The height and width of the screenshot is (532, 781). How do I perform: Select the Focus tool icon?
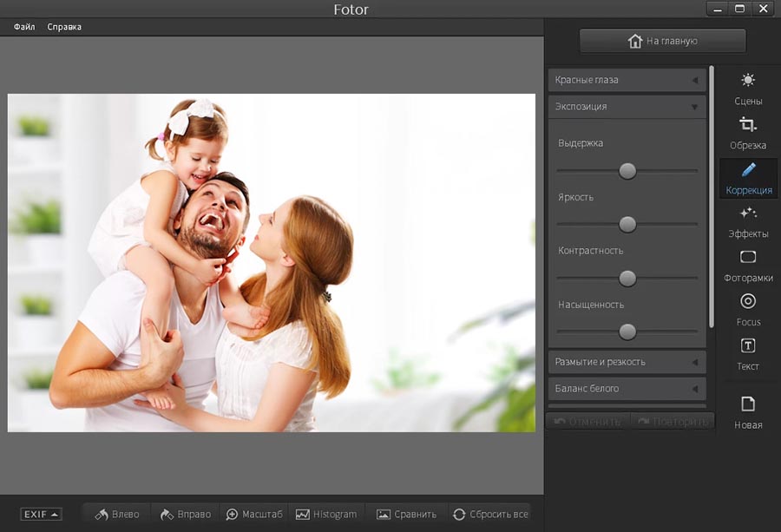click(748, 302)
